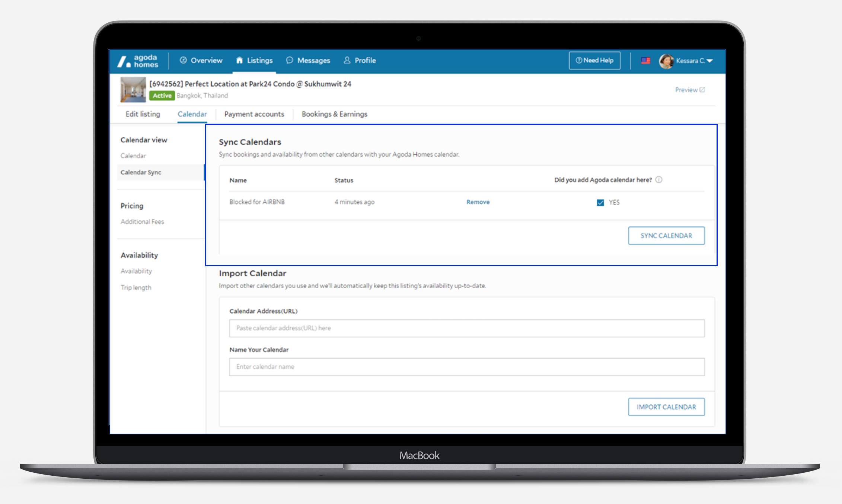Switch to the Payment accounts tab
Image resolution: width=842 pixels, height=504 pixels.
pos(254,114)
